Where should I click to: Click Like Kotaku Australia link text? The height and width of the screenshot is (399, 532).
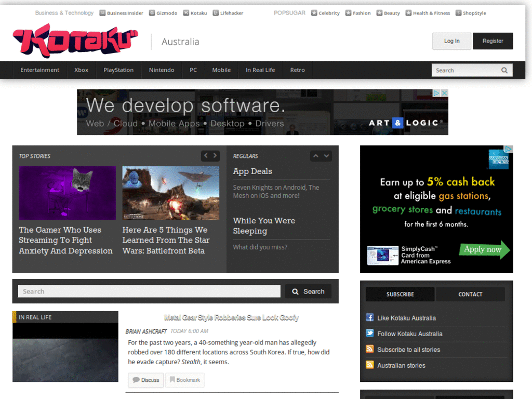pyautogui.click(x=406, y=318)
